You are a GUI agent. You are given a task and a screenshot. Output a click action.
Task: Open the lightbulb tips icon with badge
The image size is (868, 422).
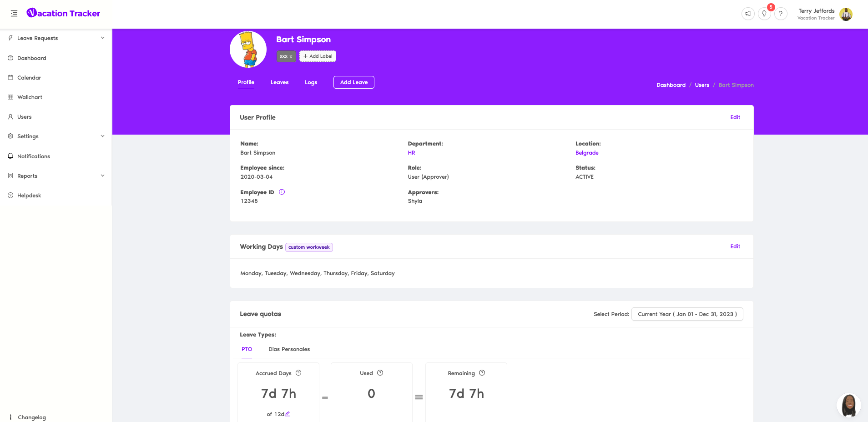tap(764, 14)
